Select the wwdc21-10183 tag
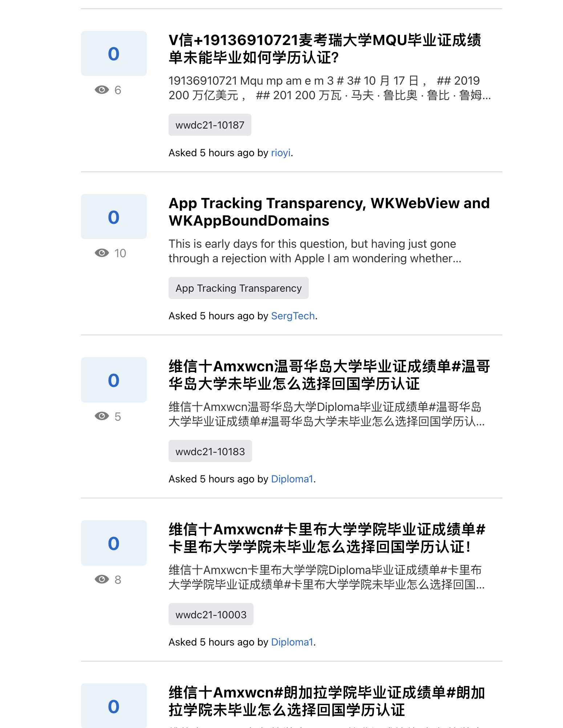 click(x=210, y=451)
